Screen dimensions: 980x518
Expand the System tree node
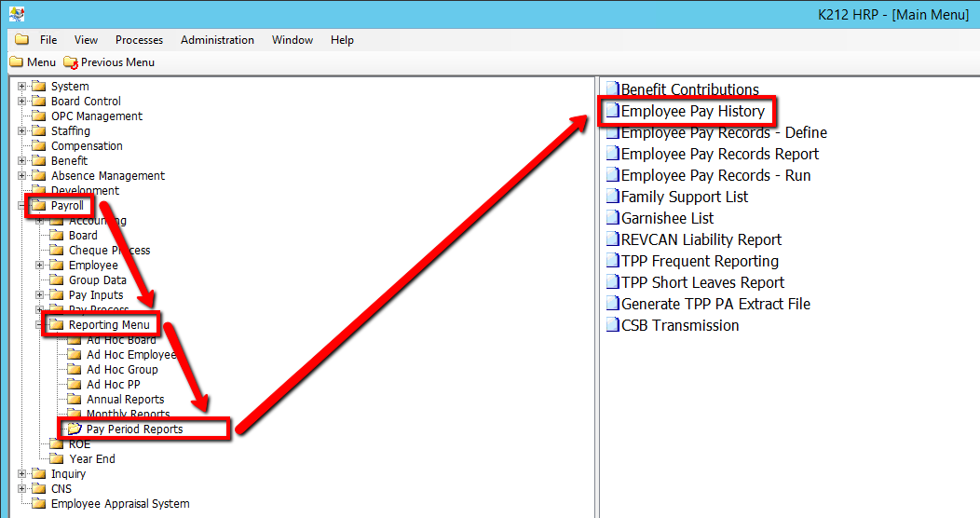pyautogui.click(x=22, y=87)
